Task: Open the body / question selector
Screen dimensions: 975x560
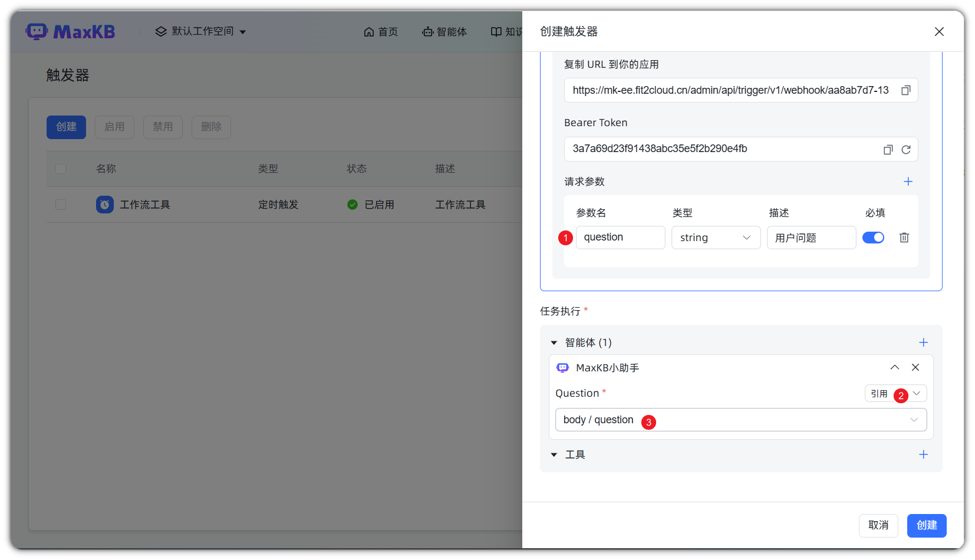Action: (x=741, y=420)
